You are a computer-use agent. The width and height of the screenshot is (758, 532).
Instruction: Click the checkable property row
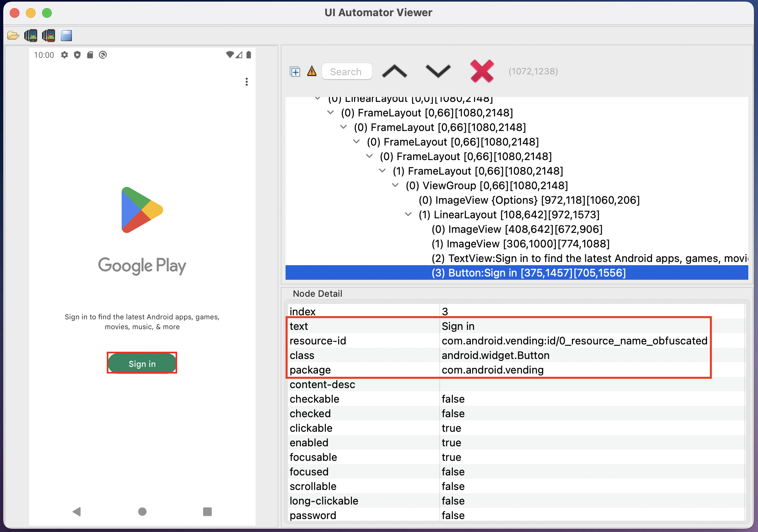coord(516,399)
